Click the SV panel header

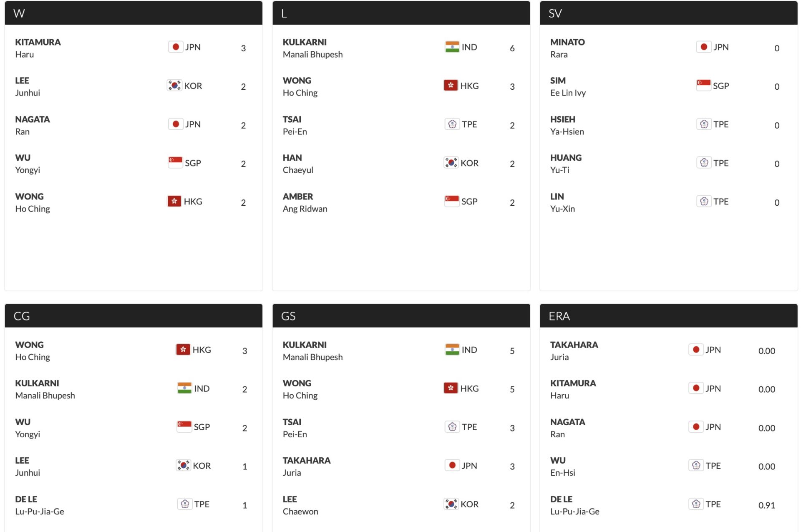[668, 13]
